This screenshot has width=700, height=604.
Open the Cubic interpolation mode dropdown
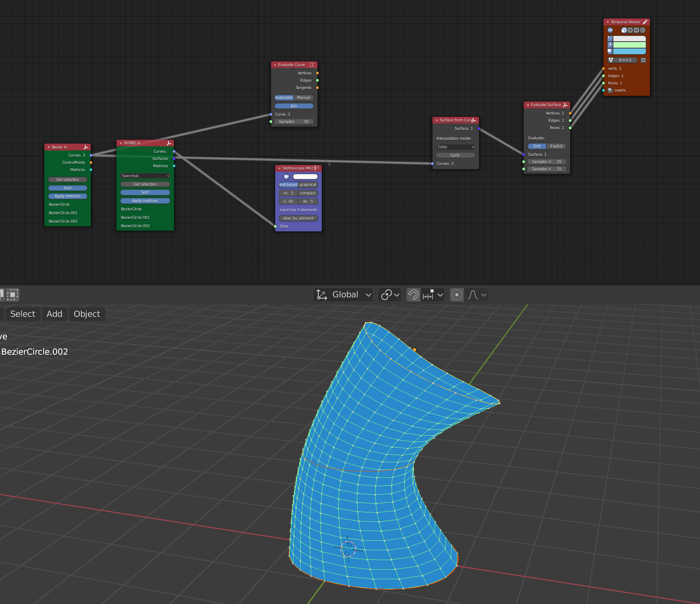click(x=455, y=147)
